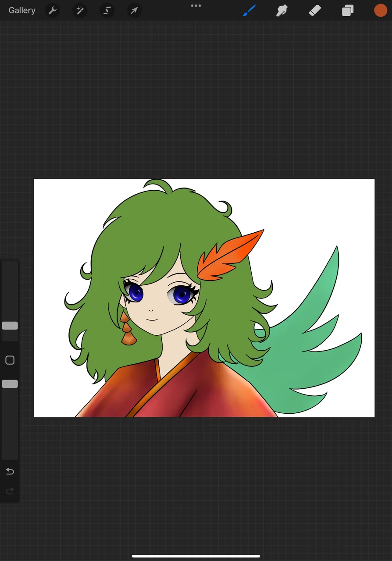Screen dimensions: 392x561
Task: Tap the three-dot multitasking indicator
Action: tap(196, 6)
